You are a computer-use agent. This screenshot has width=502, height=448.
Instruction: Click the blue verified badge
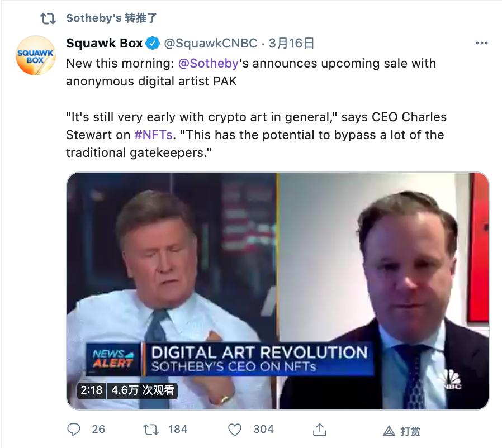(153, 43)
